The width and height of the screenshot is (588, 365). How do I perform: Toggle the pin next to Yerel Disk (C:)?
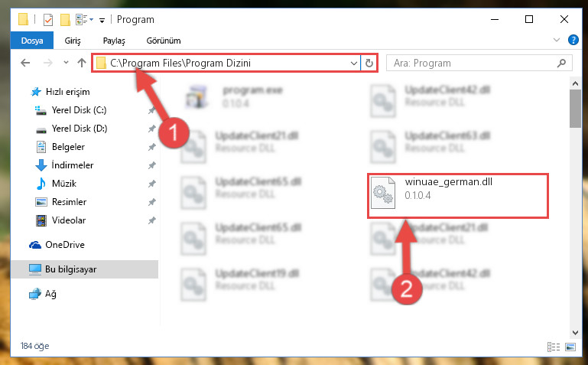point(151,110)
